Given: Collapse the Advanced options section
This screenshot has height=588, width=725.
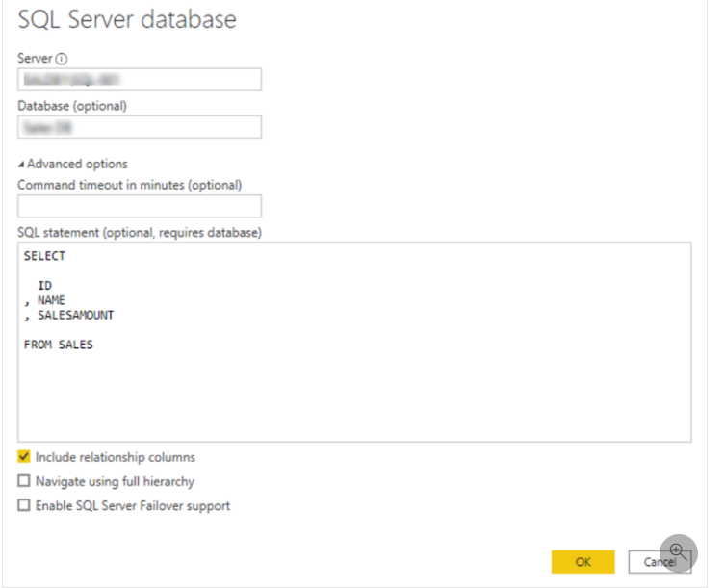Looking at the screenshot, I should (x=72, y=165).
